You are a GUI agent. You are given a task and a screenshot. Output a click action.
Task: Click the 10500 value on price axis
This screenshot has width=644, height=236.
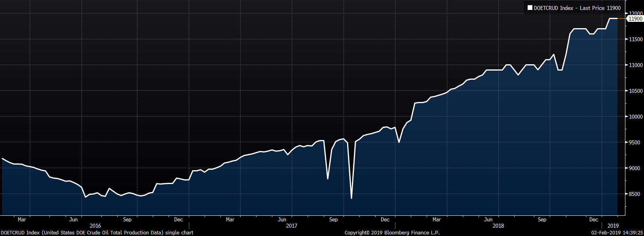pos(636,91)
